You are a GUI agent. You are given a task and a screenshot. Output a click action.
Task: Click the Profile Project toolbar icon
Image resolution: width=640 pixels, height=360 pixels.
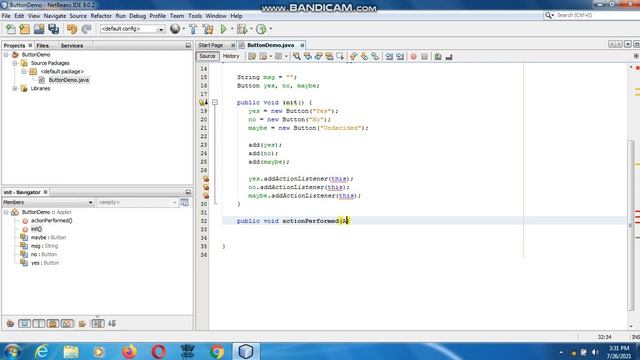pyautogui.click(x=261, y=29)
